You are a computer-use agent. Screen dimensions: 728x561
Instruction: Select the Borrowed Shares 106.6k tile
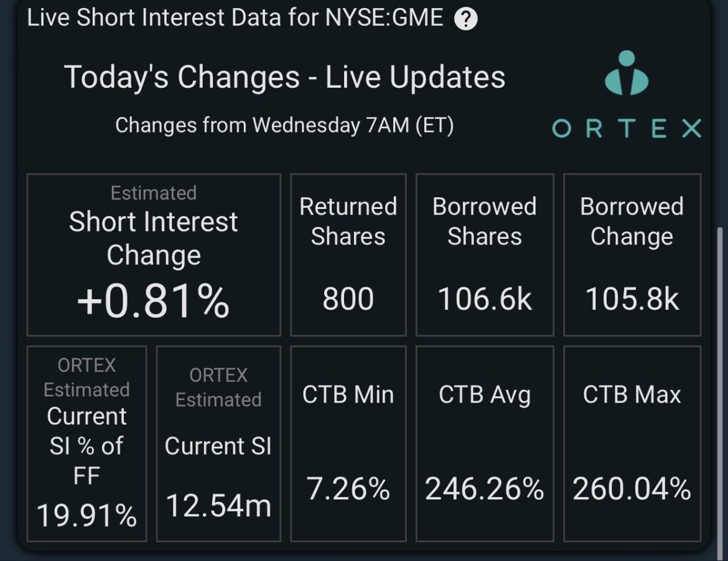(x=485, y=255)
